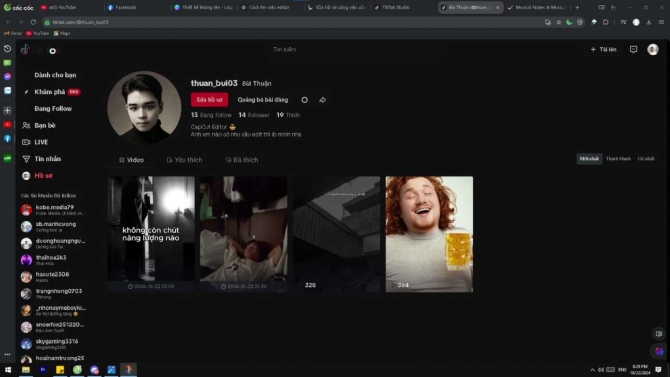Open Đang Follow in sidebar
Viewport: 670px width, 377px height.
coord(53,109)
